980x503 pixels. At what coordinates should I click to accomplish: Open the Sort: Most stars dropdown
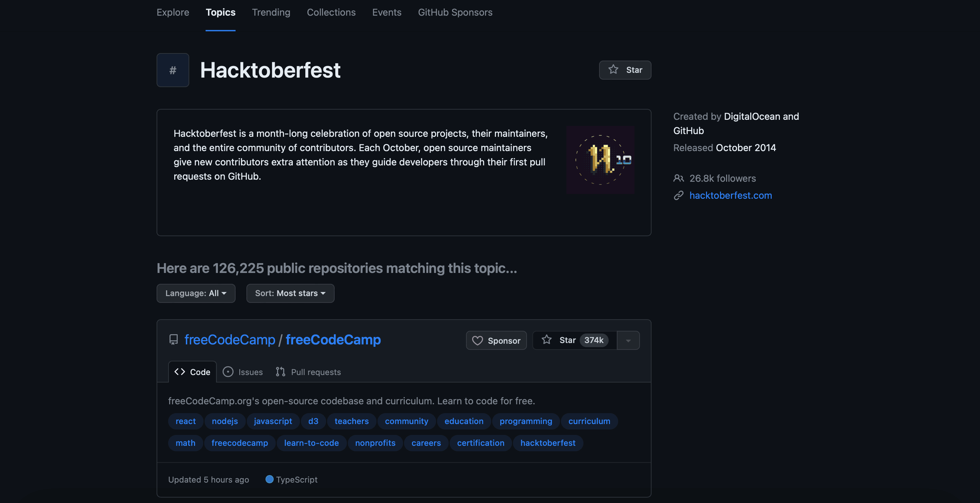(x=290, y=293)
